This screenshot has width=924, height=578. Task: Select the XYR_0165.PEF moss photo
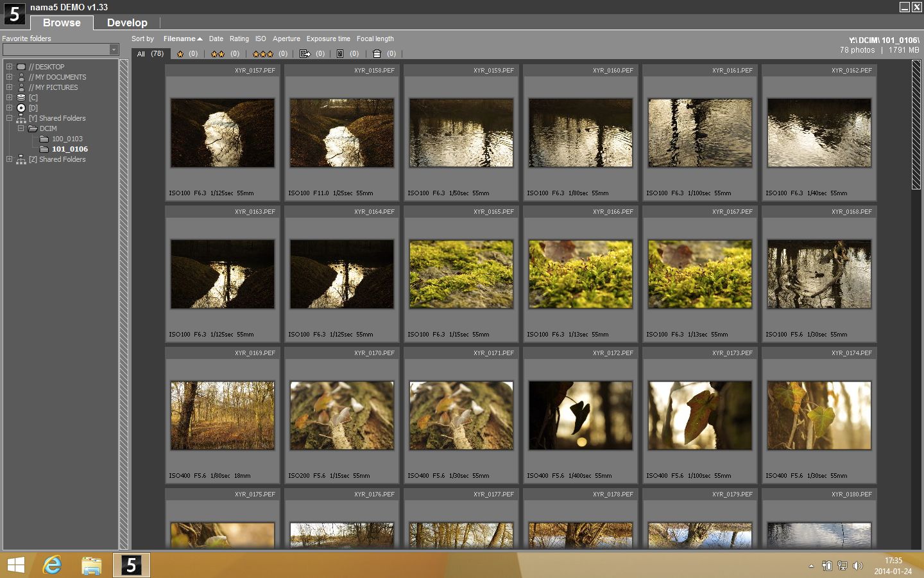tap(461, 274)
